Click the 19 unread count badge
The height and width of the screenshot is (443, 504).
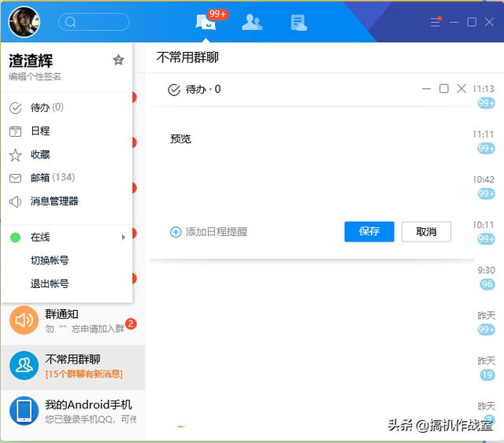[x=487, y=375]
